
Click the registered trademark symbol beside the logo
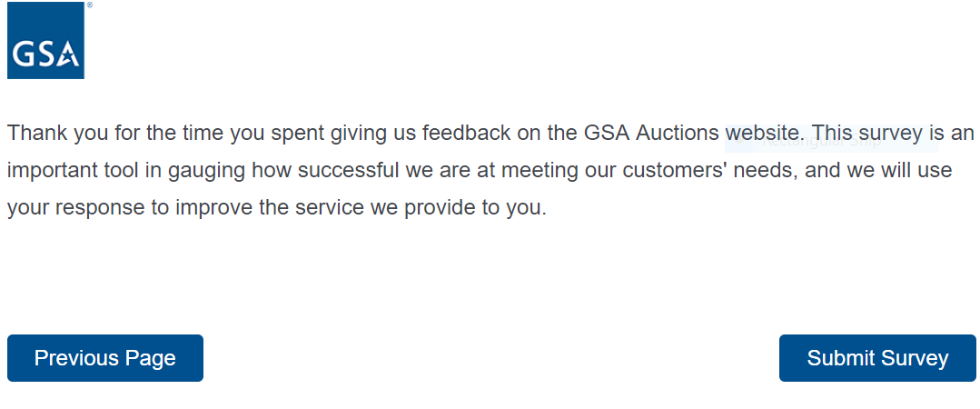88,5
